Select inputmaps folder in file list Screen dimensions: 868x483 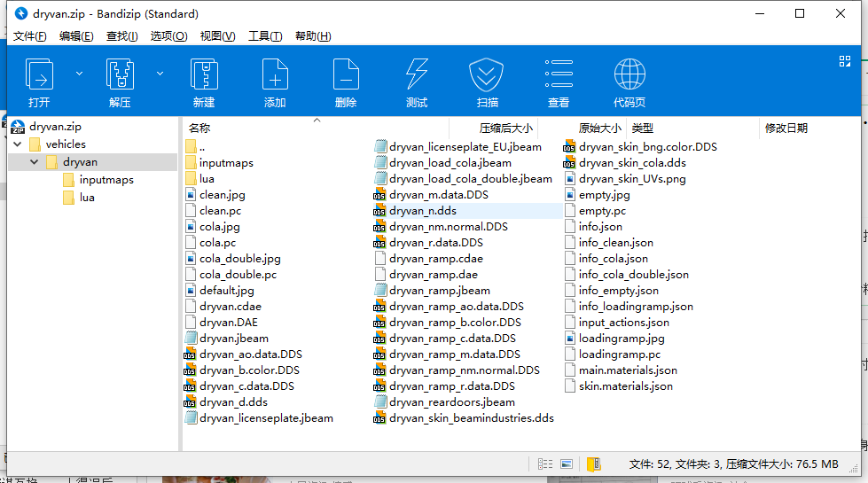[219, 163]
